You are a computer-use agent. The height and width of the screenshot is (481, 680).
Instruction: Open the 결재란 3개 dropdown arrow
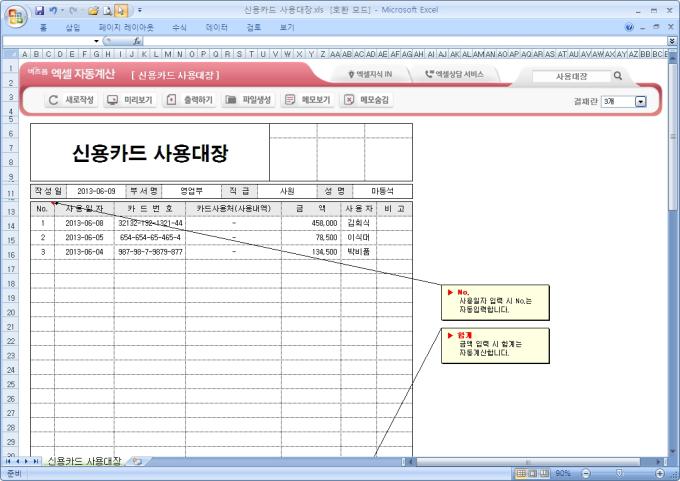click(641, 101)
